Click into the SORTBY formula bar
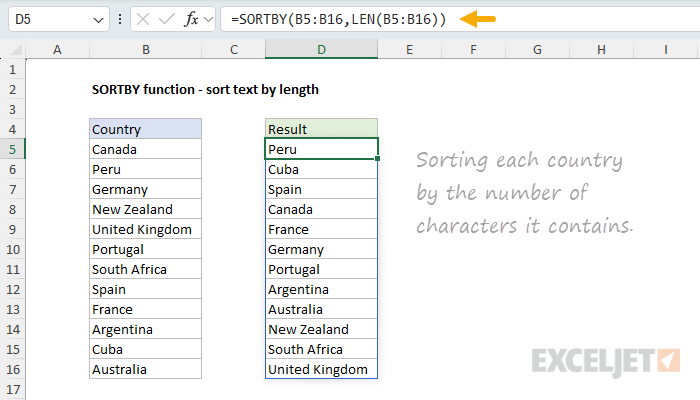Viewport: 700px width, 400px height. tap(460, 19)
